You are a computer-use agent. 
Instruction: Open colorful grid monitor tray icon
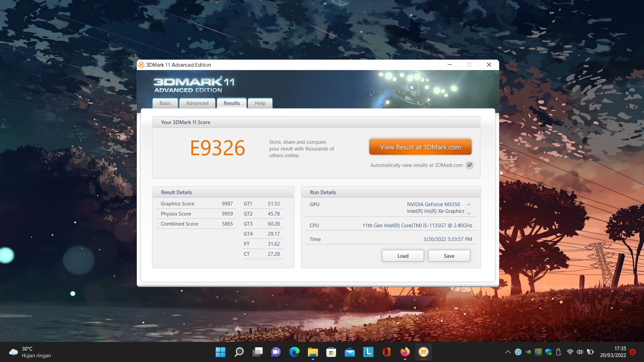pyautogui.click(x=538, y=352)
